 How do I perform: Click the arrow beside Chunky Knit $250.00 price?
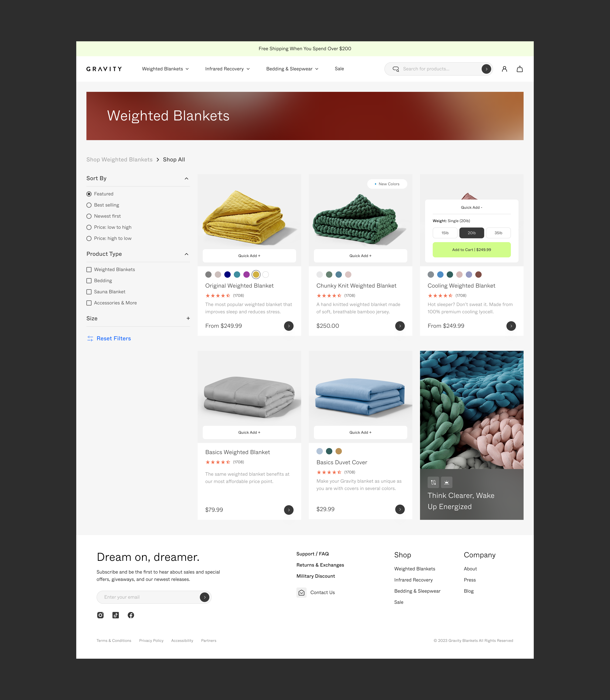(x=400, y=326)
